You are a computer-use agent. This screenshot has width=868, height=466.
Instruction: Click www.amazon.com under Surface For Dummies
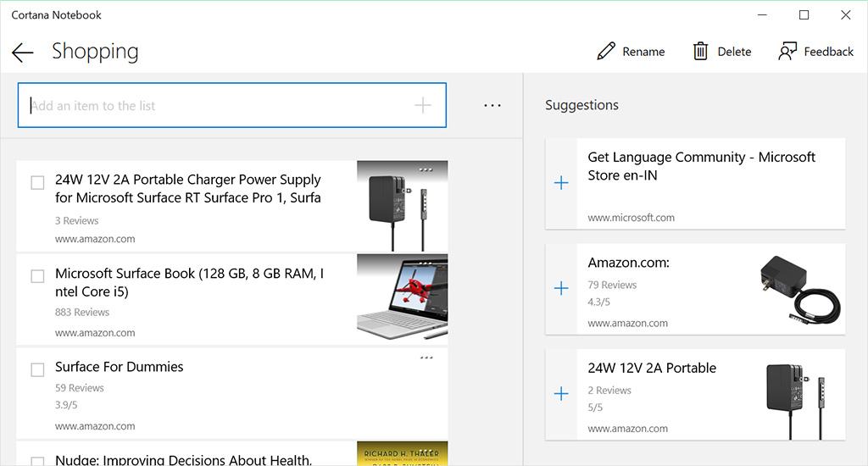point(95,426)
